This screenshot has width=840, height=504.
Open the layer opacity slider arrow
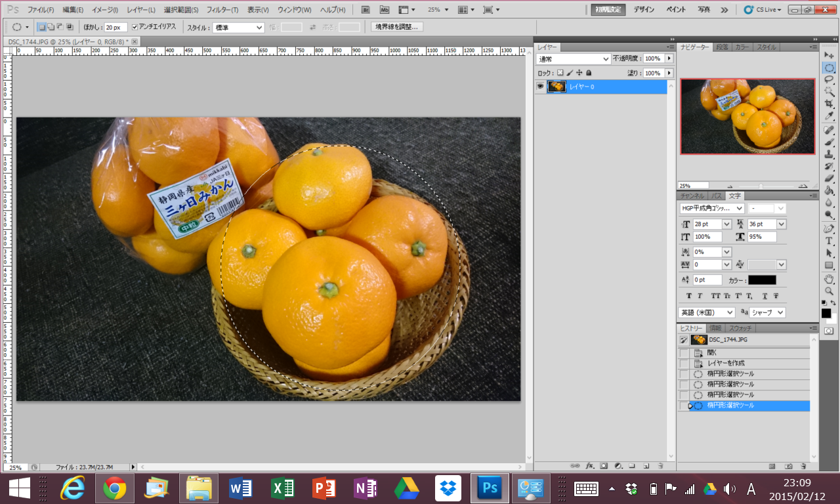tap(669, 58)
